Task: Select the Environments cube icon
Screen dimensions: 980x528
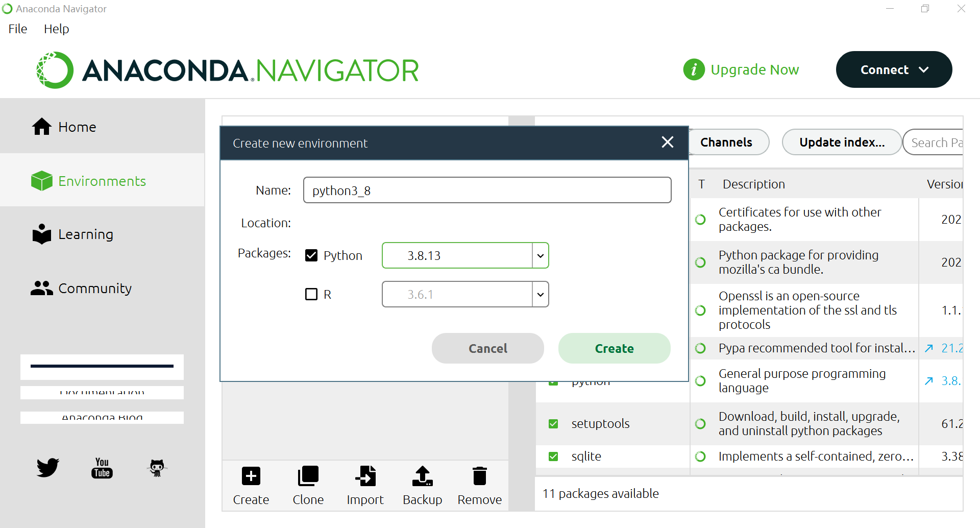Action: [41, 181]
